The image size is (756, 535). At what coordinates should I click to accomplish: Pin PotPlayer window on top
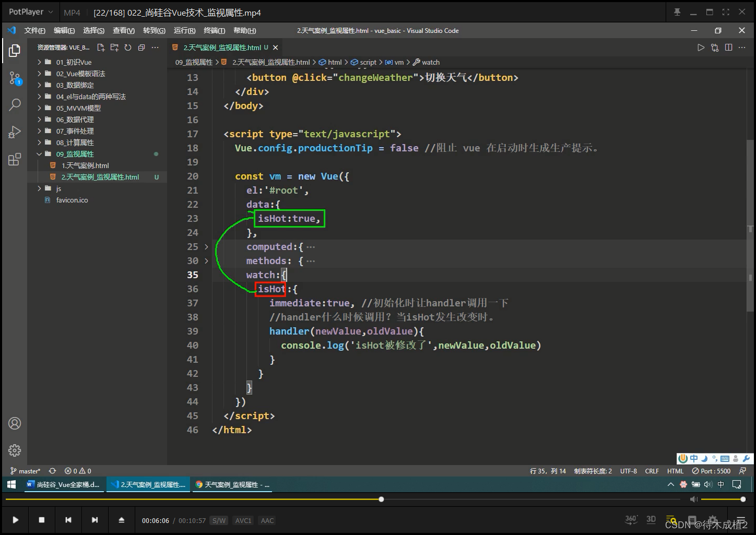coord(677,12)
